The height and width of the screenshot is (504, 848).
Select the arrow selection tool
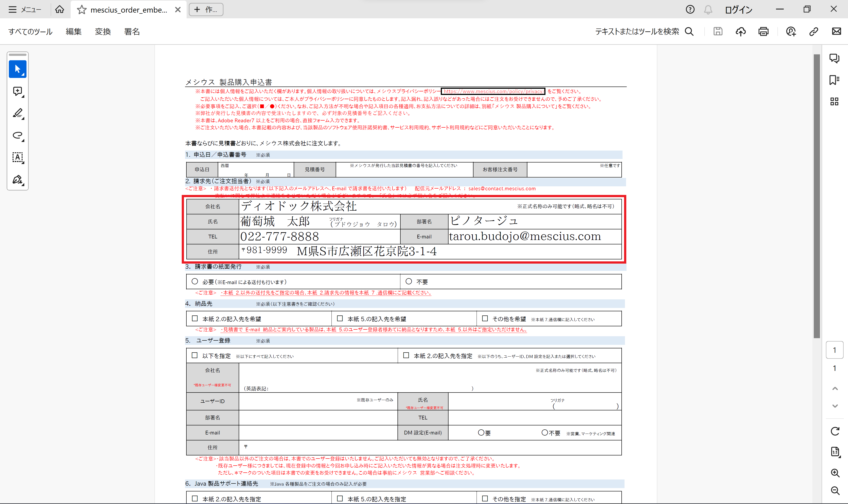click(x=18, y=69)
